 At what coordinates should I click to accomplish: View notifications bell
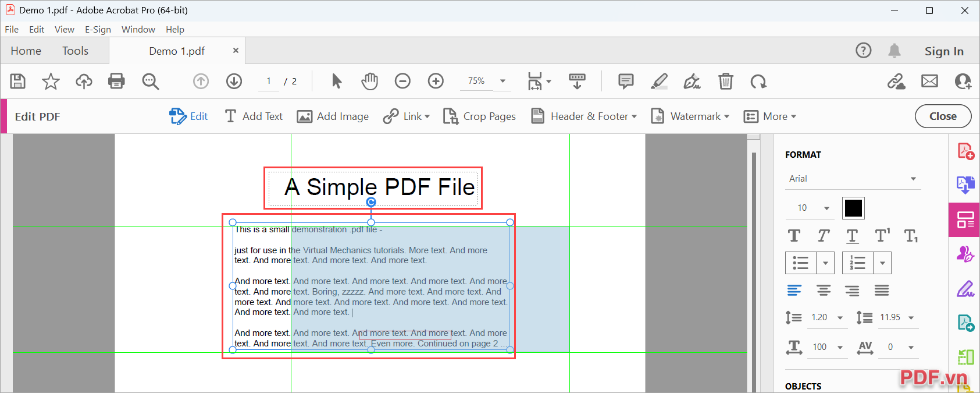[x=895, y=51]
